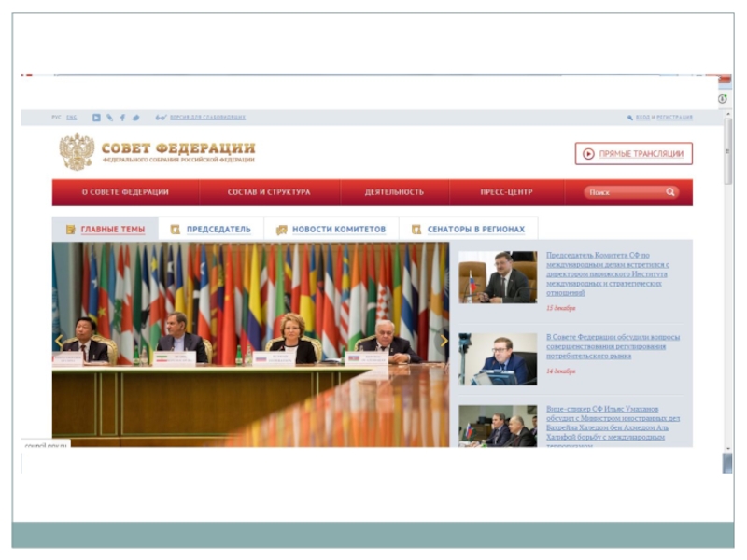Click the coat of arms emblem logo

(x=77, y=151)
